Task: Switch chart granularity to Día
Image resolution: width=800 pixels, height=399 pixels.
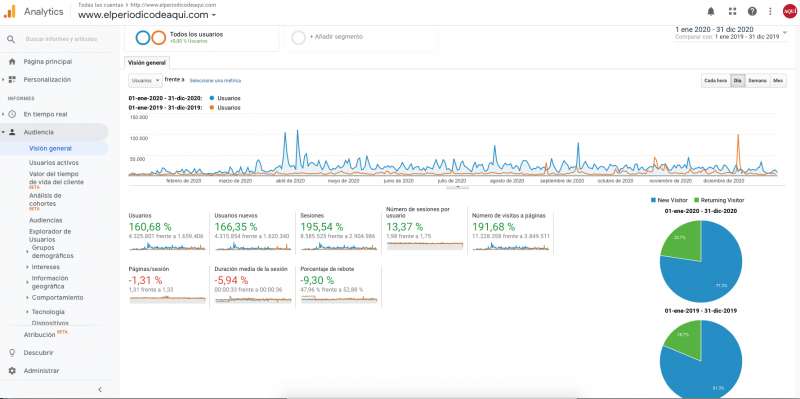Action: point(737,81)
